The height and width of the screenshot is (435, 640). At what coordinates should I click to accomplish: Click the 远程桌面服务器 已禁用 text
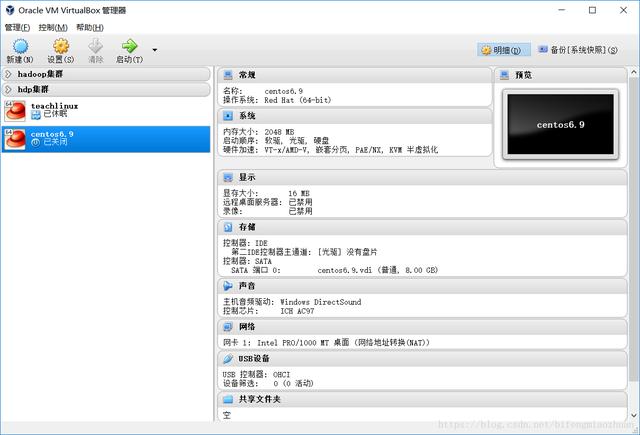(267, 202)
